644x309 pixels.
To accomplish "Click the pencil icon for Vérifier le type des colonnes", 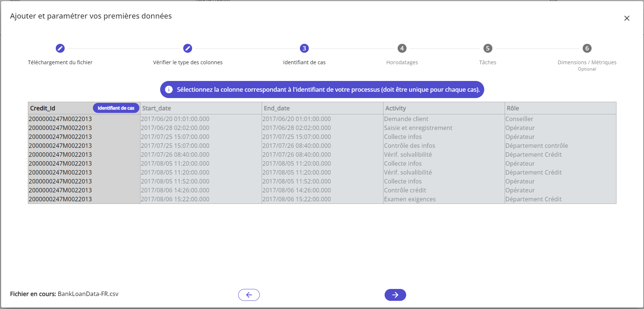I will [x=188, y=48].
